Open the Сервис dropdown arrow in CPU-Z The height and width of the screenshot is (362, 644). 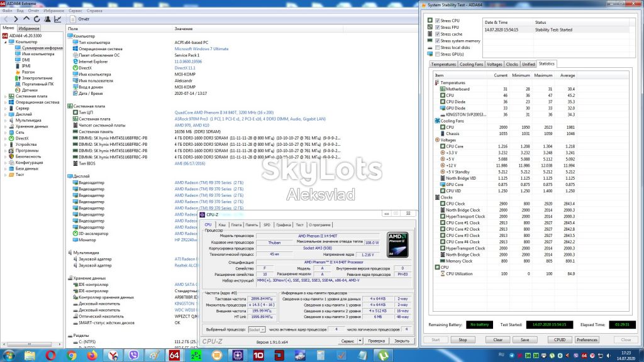coord(360,341)
